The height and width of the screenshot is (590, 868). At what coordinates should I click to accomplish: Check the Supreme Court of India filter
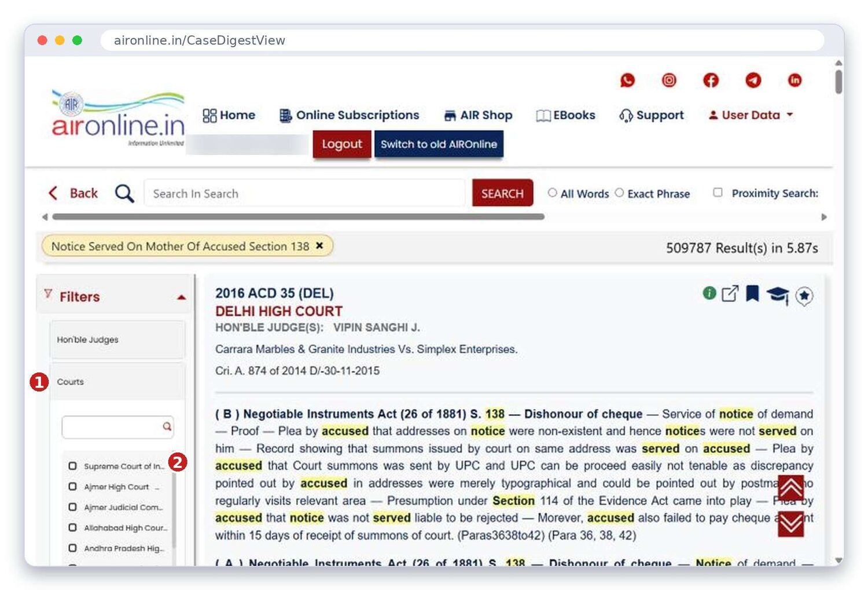(72, 466)
